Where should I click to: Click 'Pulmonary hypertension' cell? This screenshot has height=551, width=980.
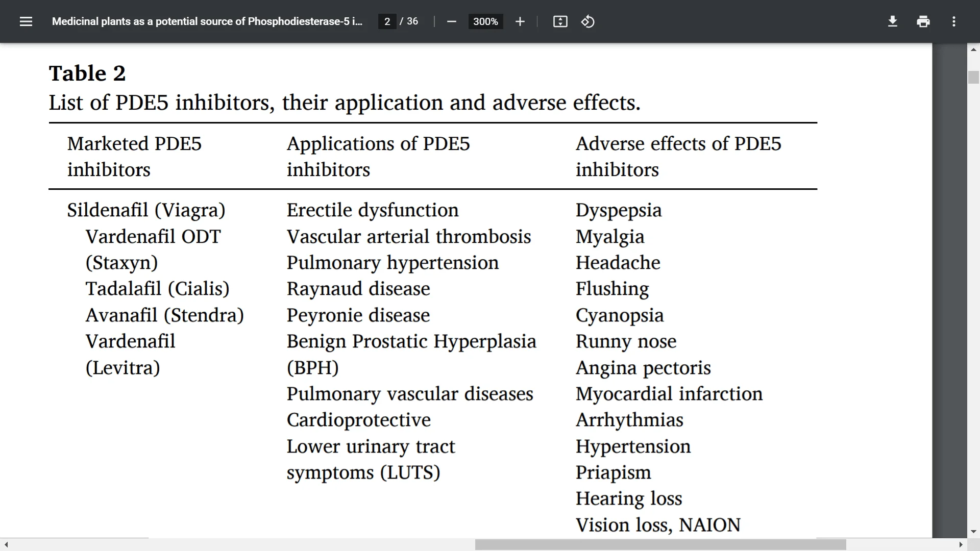pyautogui.click(x=393, y=263)
